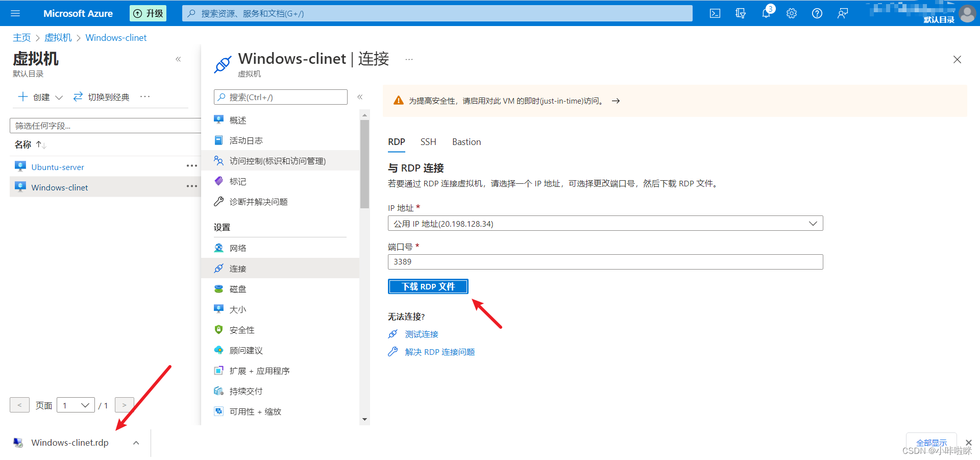The height and width of the screenshot is (460, 980).
Task: Click the resource menu scrollbar thumb
Action: [x=364, y=164]
